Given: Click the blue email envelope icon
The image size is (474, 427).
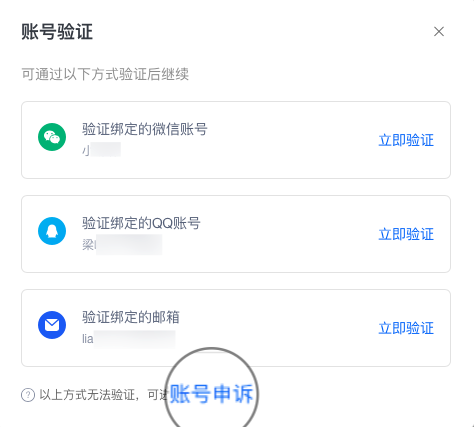Looking at the screenshot, I should coord(52,325).
